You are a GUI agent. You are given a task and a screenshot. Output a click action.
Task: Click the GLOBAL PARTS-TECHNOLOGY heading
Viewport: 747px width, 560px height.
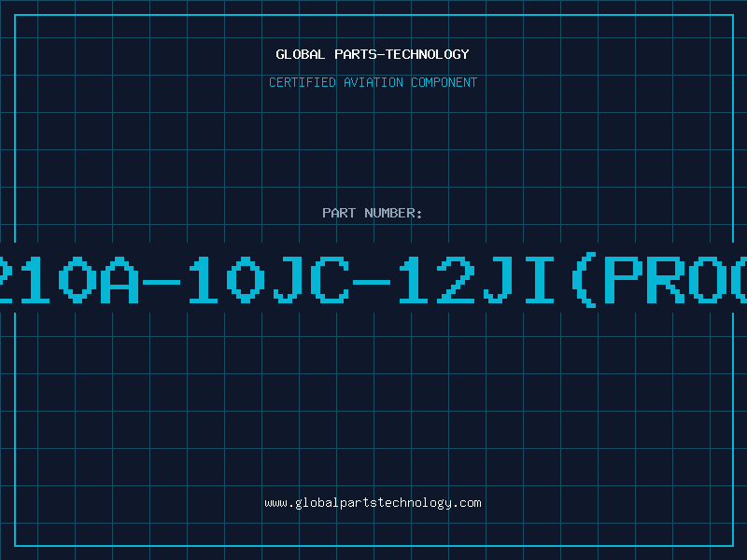pos(373,54)
